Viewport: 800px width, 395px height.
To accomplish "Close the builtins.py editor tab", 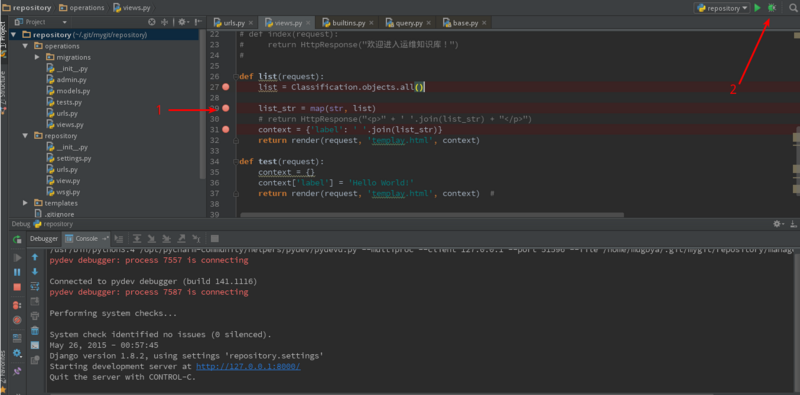I will 371,23.
